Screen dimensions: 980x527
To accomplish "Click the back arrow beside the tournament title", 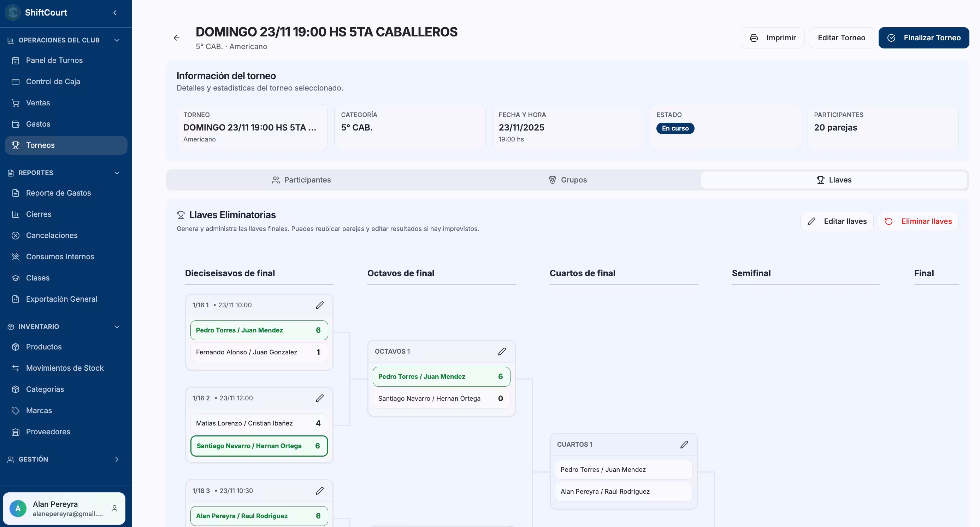I will tap(177, 38).
